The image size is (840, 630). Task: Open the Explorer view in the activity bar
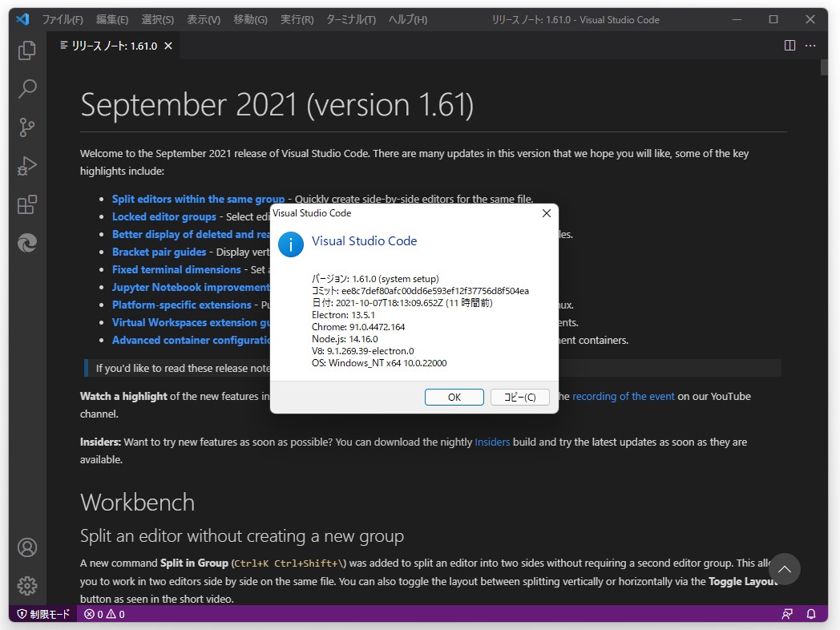(x=26, y=50)
